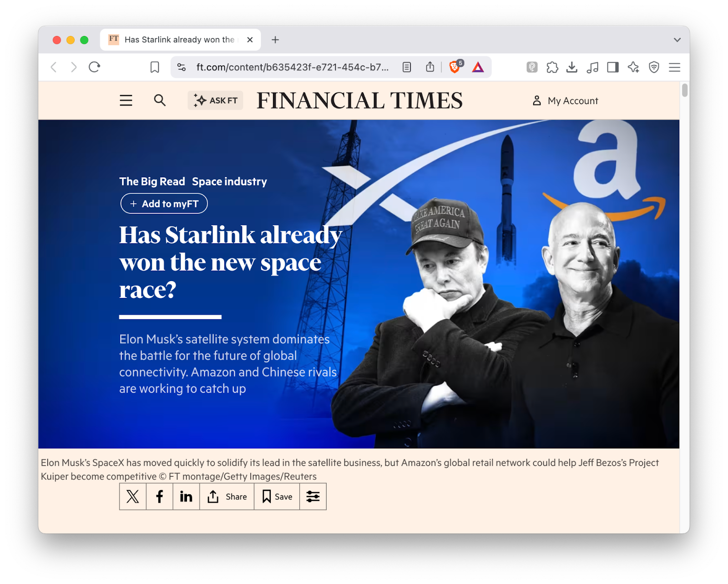Open the extensions puzzle icon
This screenshot has height=584, width=728.
[x=552, y=67]
